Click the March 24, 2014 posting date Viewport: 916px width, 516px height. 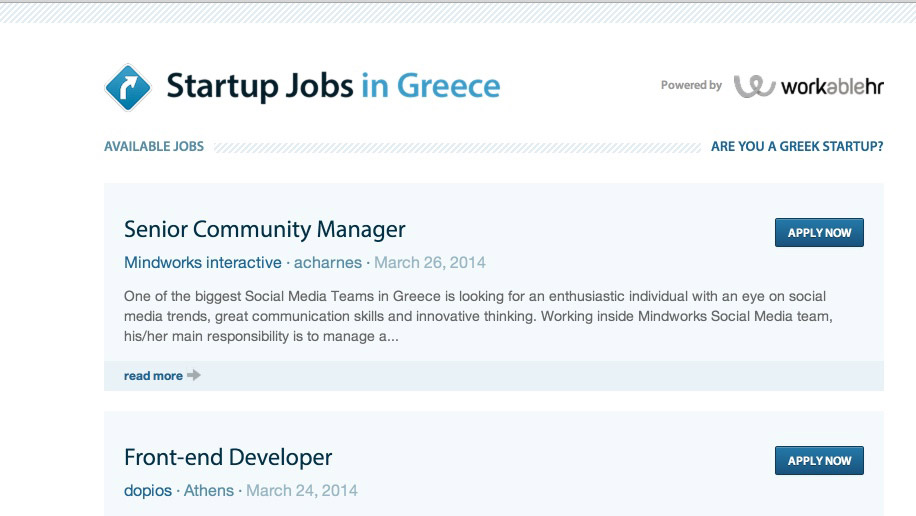[302, 491]
